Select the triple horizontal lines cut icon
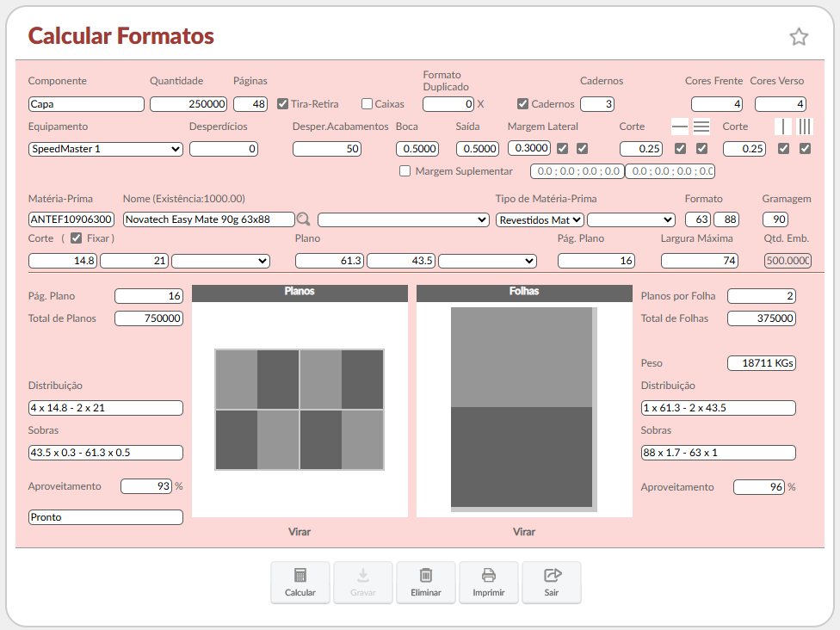The image size is (840, 630). 701,127
